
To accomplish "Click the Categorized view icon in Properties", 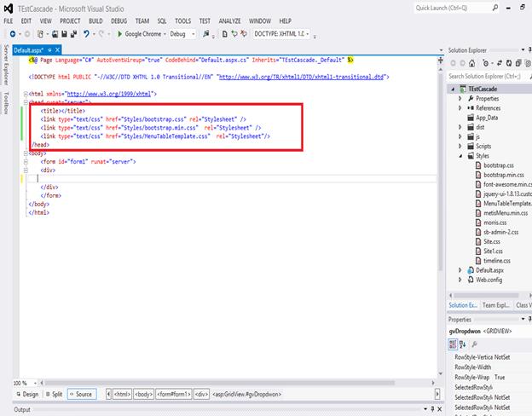I will pyautogui.click(x=453, y=344).
